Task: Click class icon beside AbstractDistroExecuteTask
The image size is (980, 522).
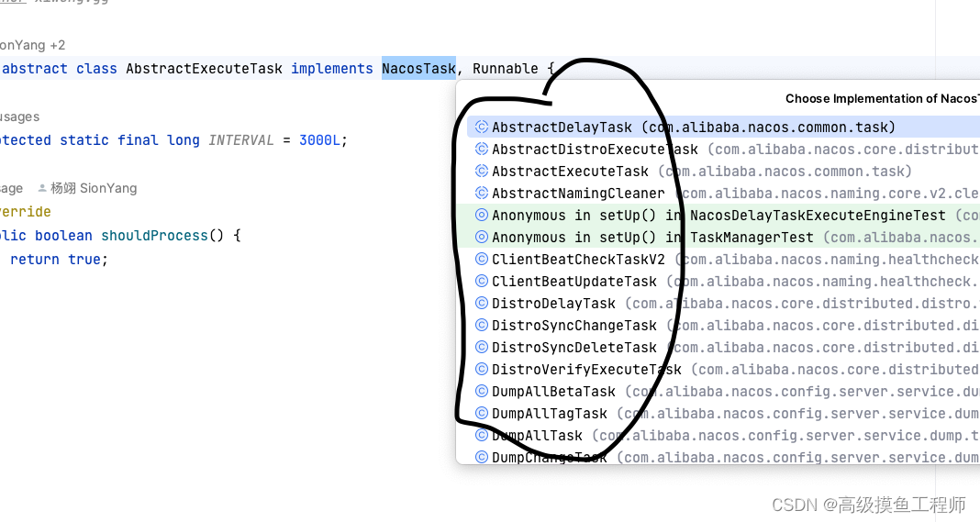Action: tap(481, 149)
